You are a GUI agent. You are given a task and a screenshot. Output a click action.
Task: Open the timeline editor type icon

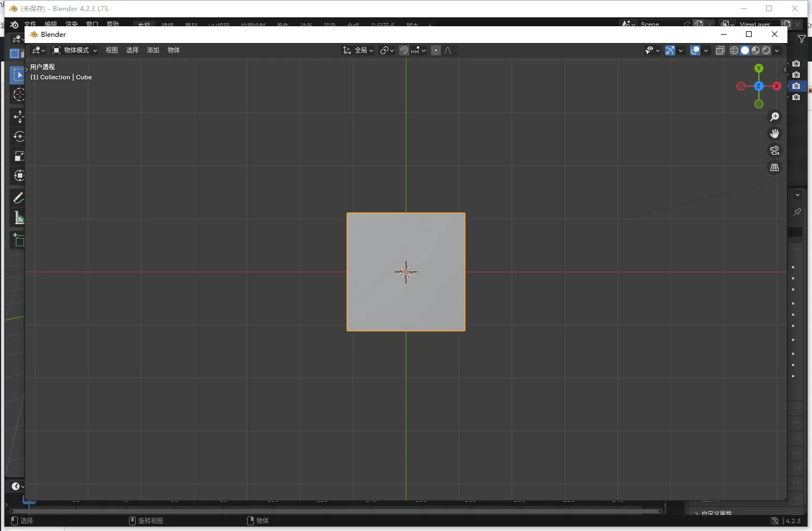17,486
